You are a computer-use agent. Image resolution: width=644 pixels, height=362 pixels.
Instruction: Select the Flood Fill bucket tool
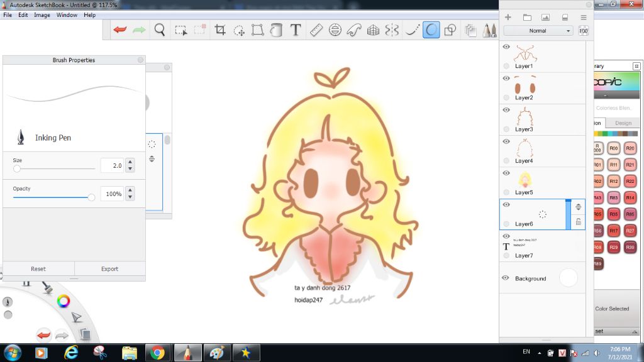277,30
